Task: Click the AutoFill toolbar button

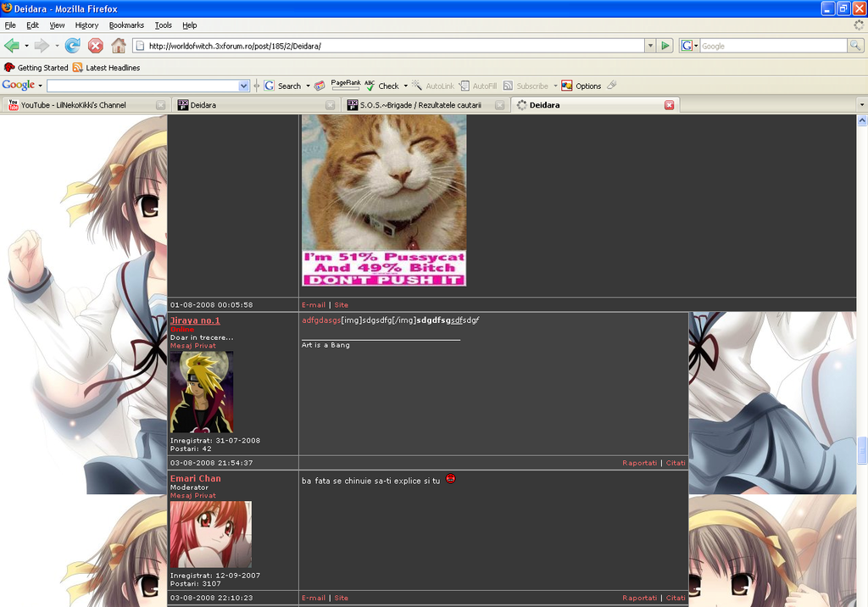Action: (x=478, y=86)
